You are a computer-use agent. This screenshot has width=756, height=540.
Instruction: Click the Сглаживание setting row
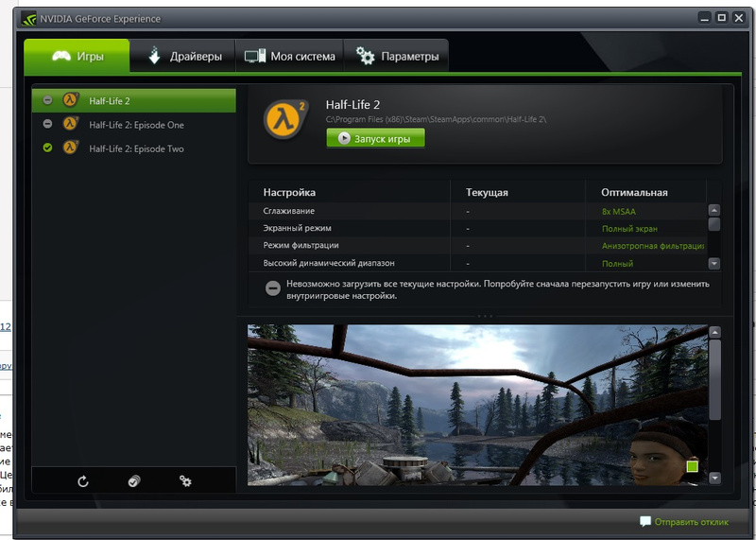477,211
